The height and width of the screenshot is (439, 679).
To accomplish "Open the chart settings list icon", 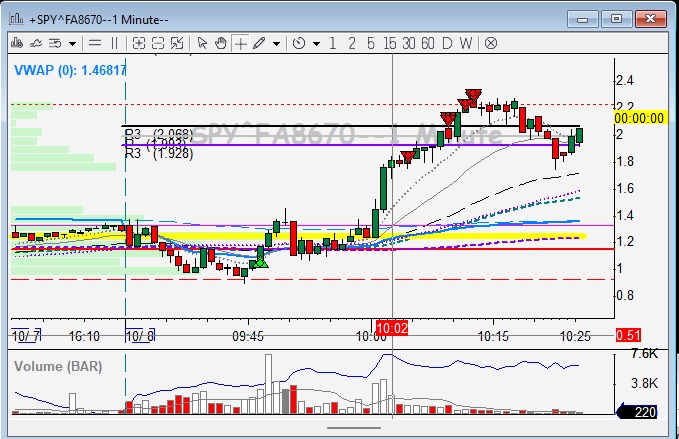I will pos(55,43).
